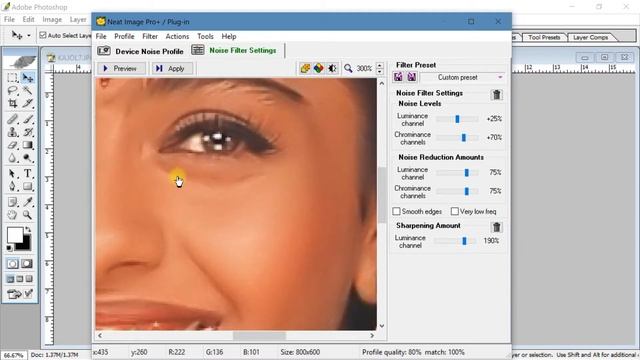The image size is (640, 360).
Task: Click the brightness viewer icon next to magnifier
Action: [332, 68]
